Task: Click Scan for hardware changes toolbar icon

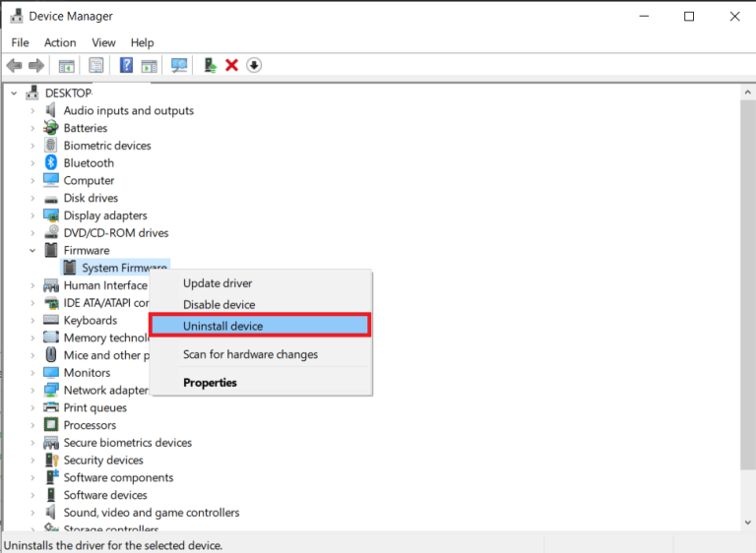Action: click(x=179, y=65)
